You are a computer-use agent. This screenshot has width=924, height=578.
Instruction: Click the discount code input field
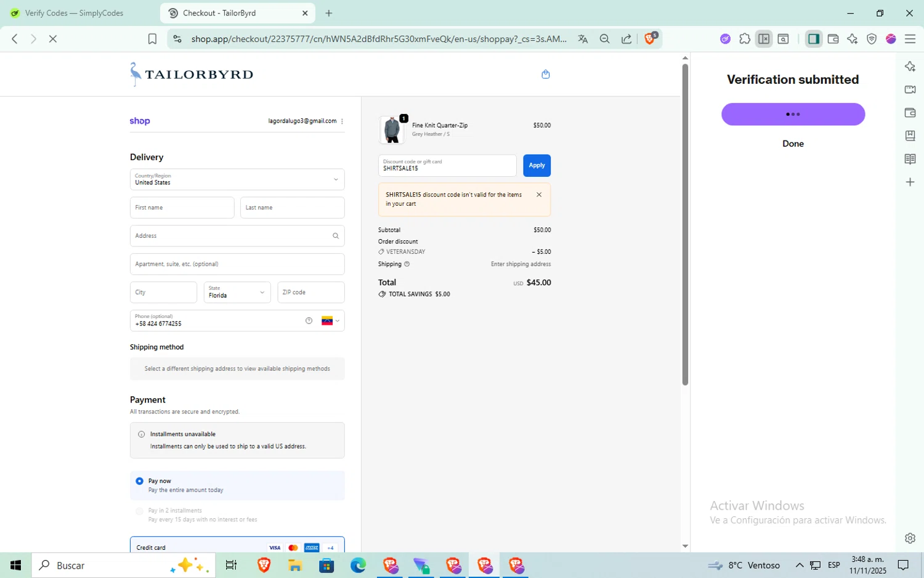pos(447,165)
